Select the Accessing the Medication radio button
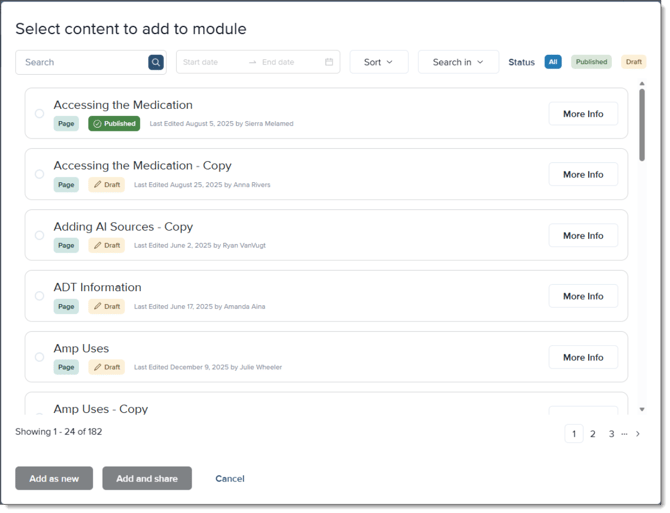 coord(39,113)
